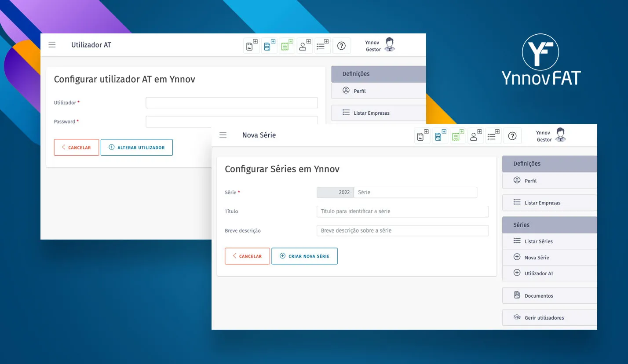The height and width of the screenshot is (364, 628).
Task: Focus the Título input field
Action: 402,211
